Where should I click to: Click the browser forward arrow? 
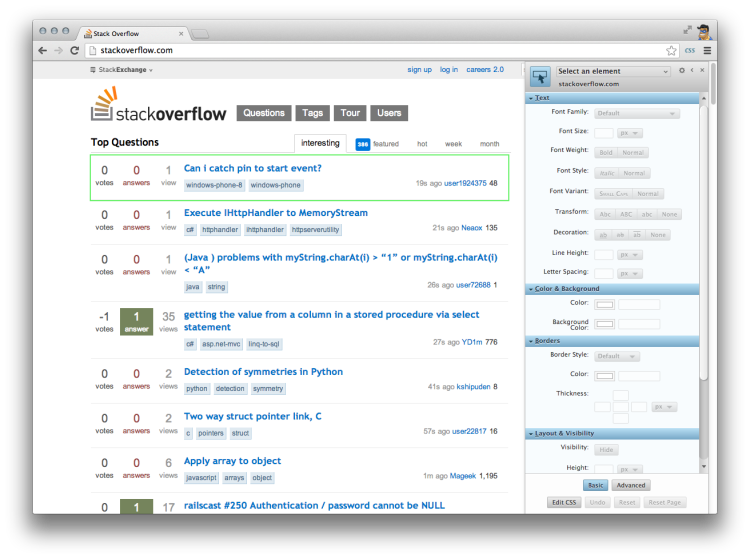coord(58,50)
